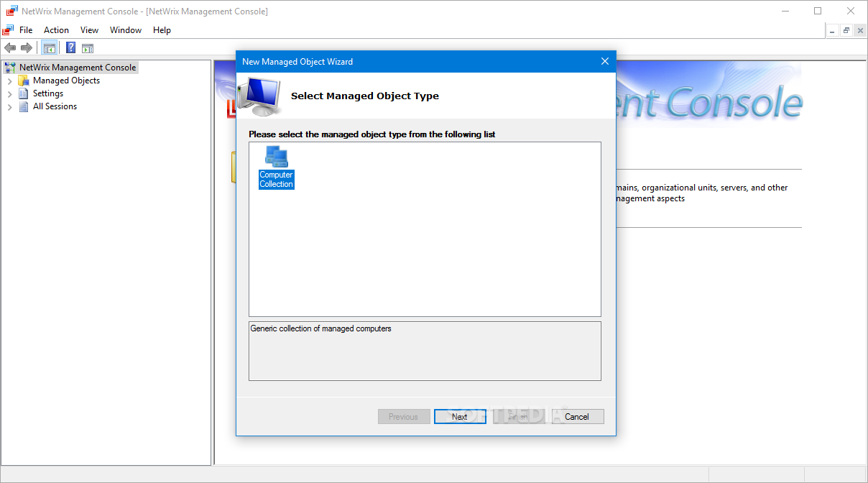Minimize the inner MDI console window

coord(833,30)
